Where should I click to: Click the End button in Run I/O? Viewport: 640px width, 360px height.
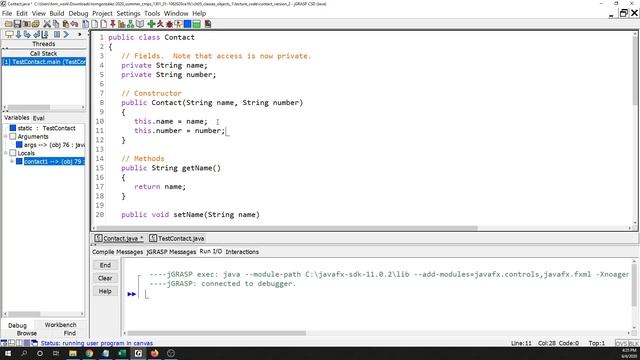(105, 265)
